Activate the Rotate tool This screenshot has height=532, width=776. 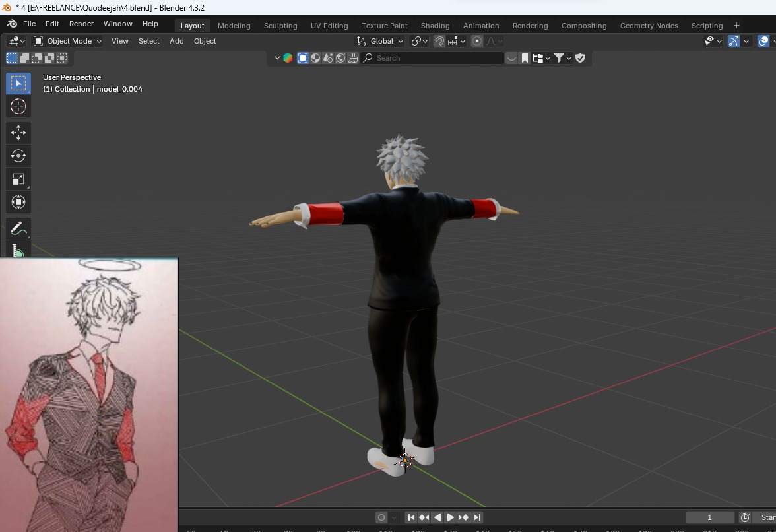click(18, 156)
